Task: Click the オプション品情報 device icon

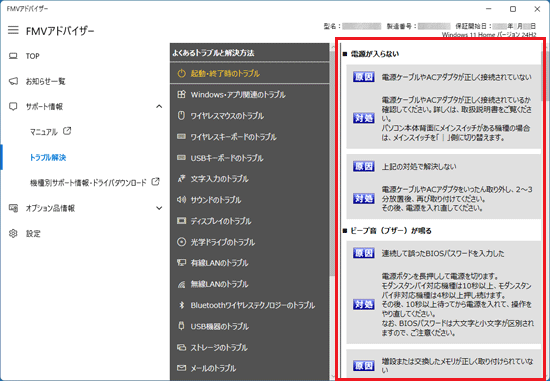Action: pos(13,208)
